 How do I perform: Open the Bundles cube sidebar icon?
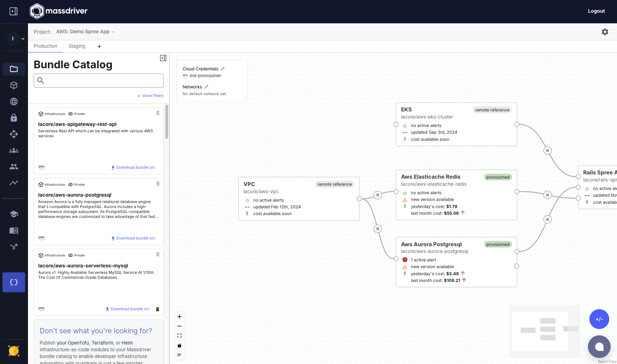(14, 85)
